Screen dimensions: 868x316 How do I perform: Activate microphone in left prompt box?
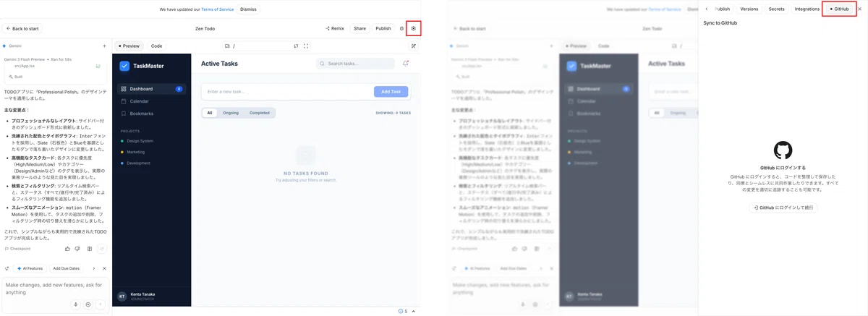pos(75,304)
